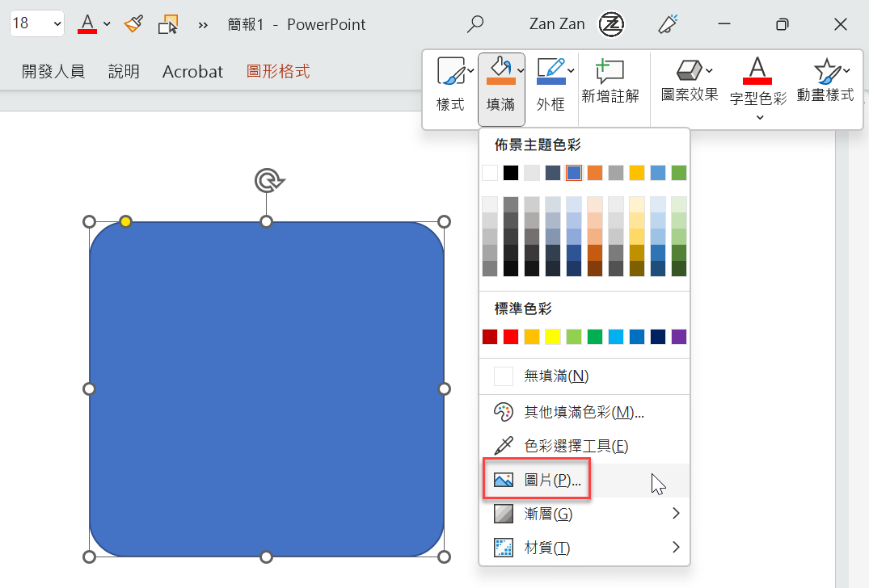Click the 樣式 shape style icon

(451, 71)
